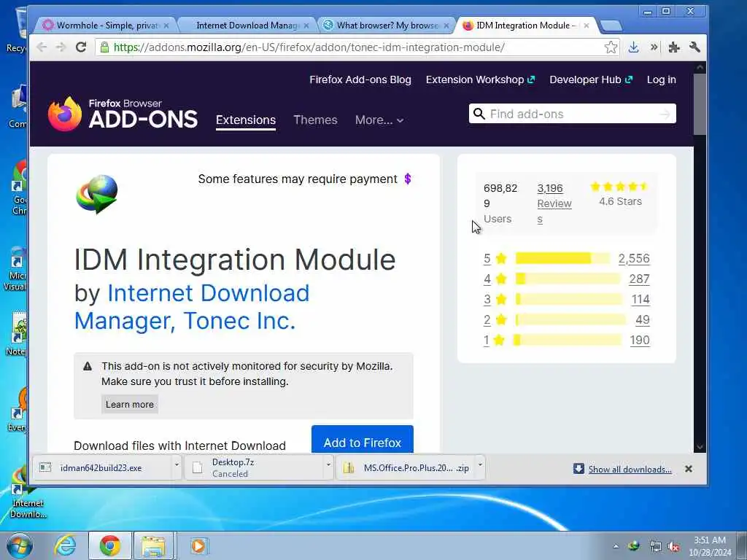Screen dimensions: 747x560
Task: Click the address bar URL
Action: (x=309, y=47)
